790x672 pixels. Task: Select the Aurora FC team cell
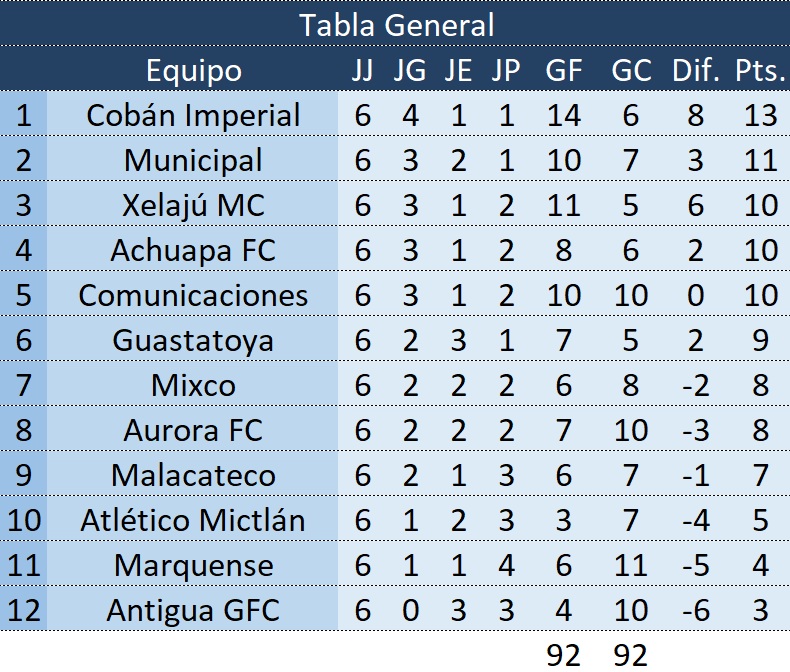pos(193,430)
